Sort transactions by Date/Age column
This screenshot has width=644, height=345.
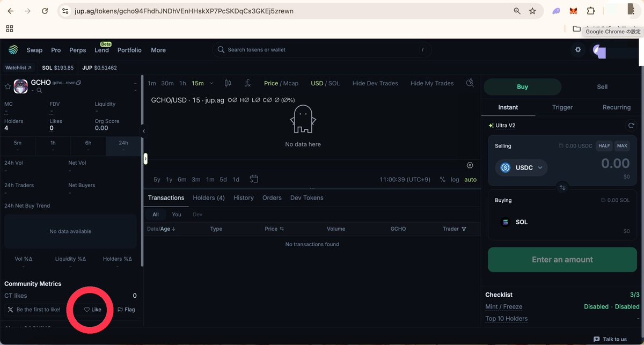[162, 229]
